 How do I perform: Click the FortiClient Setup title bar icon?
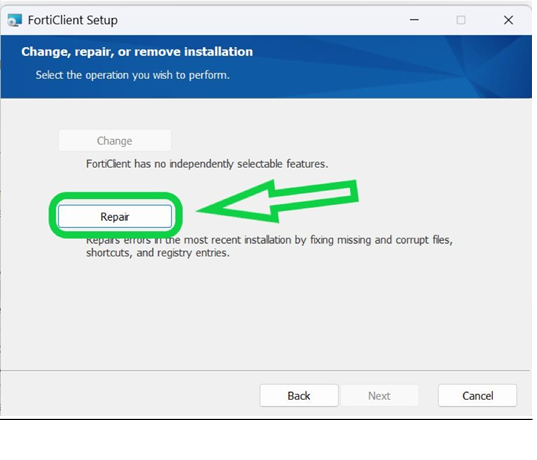click(x=14, y=20)
